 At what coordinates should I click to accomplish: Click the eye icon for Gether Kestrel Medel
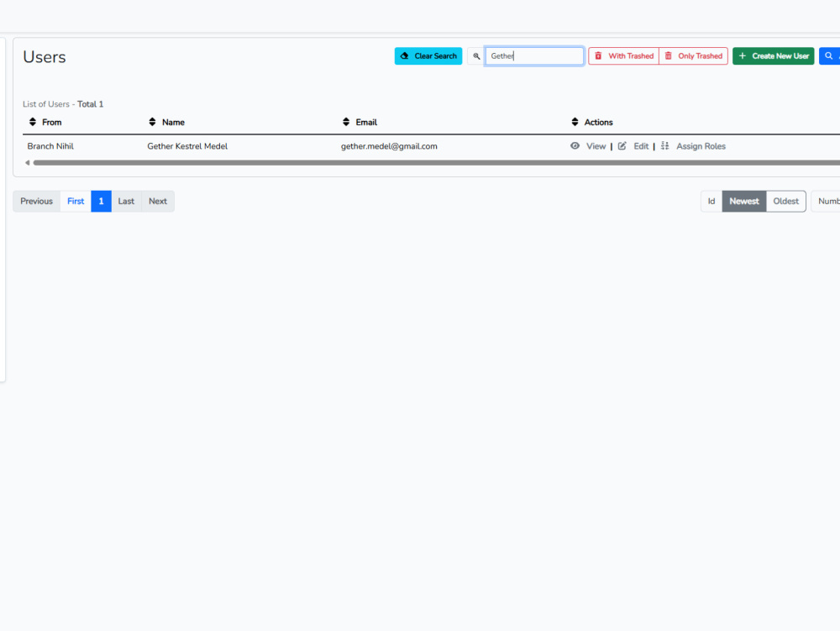pos(575,145)
